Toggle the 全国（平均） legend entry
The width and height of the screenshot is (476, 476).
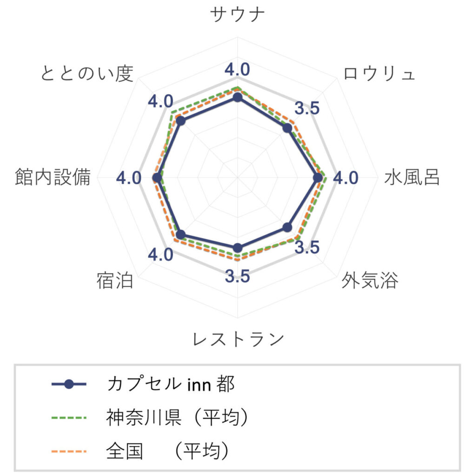pos(140,451)
